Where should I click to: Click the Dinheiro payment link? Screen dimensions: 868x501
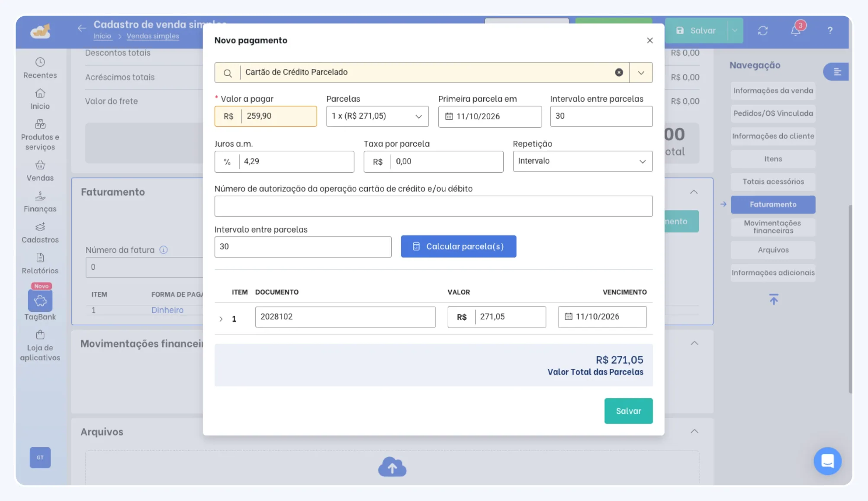(167, 310)
